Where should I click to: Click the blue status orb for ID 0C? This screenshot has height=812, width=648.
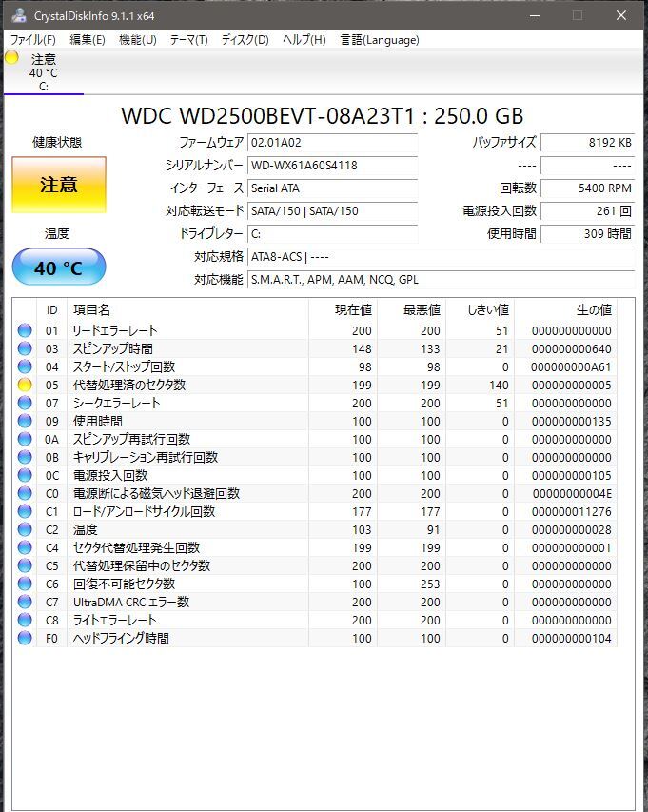coord(25,475)
